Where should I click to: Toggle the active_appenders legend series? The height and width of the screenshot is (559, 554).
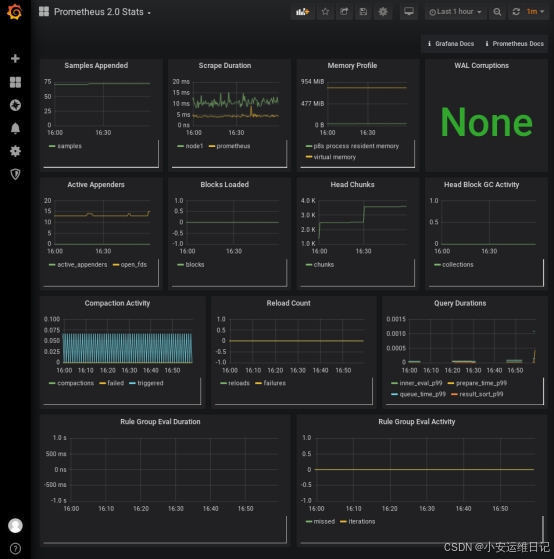point(82,265)
